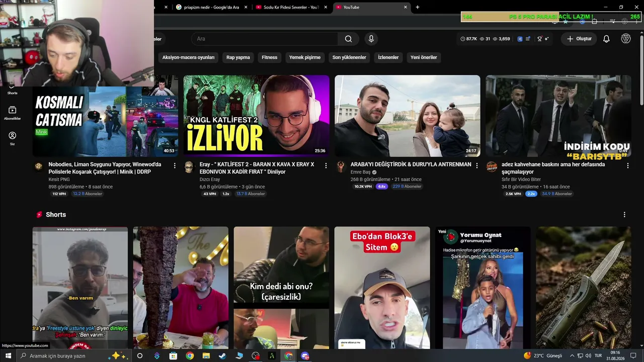The width and height of the screenshot is (644, 362).
Task: Open File Explorer from the taskbar
Action: 206,355
